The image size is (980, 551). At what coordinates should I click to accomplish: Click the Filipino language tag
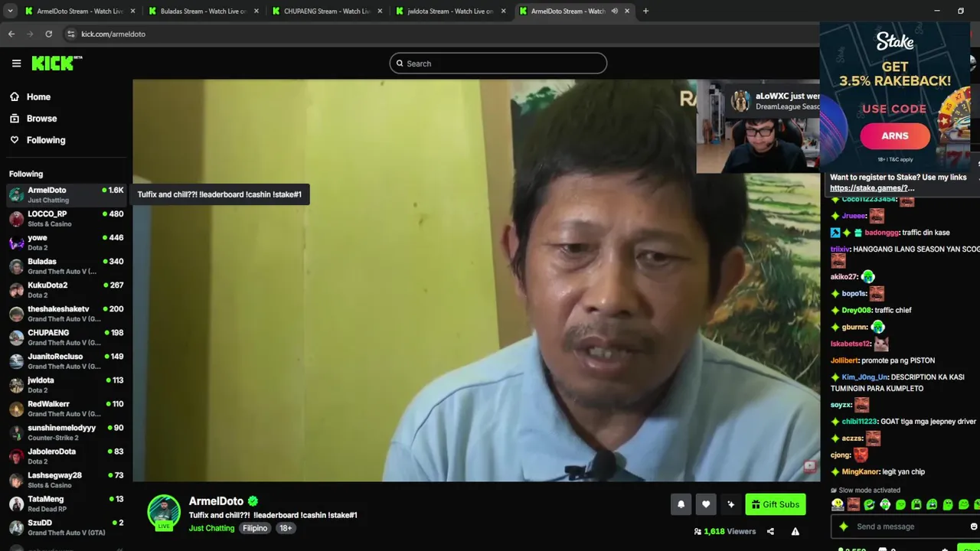[255, 528]
